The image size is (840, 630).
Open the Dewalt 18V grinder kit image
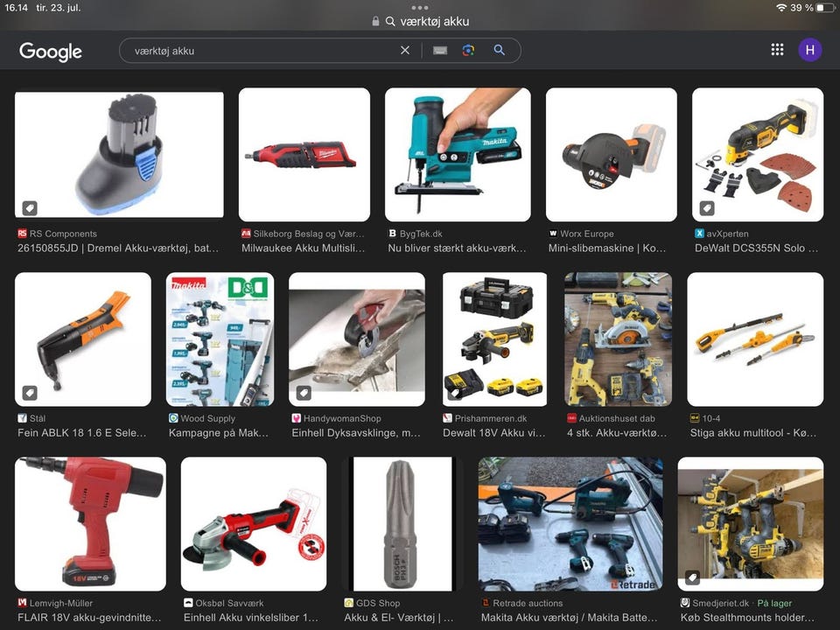coord(494,339)
